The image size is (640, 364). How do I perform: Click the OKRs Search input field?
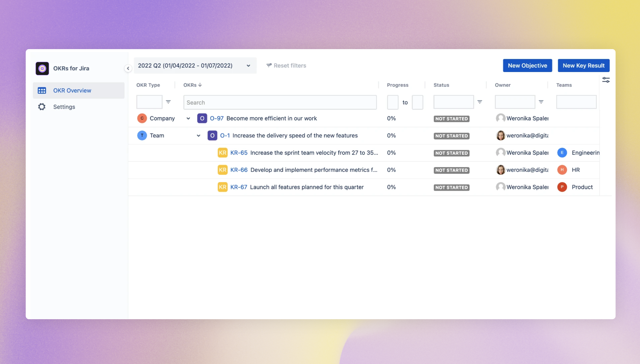280,103
